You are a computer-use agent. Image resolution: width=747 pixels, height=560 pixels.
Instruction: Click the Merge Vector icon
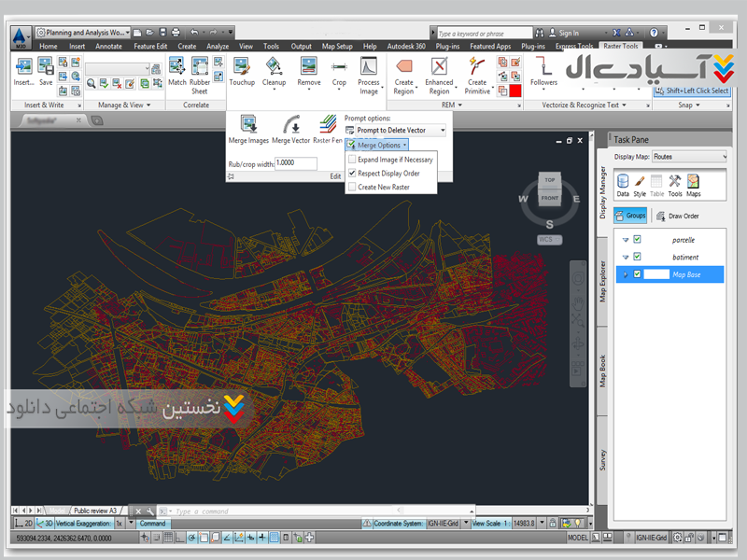(290, 124)
